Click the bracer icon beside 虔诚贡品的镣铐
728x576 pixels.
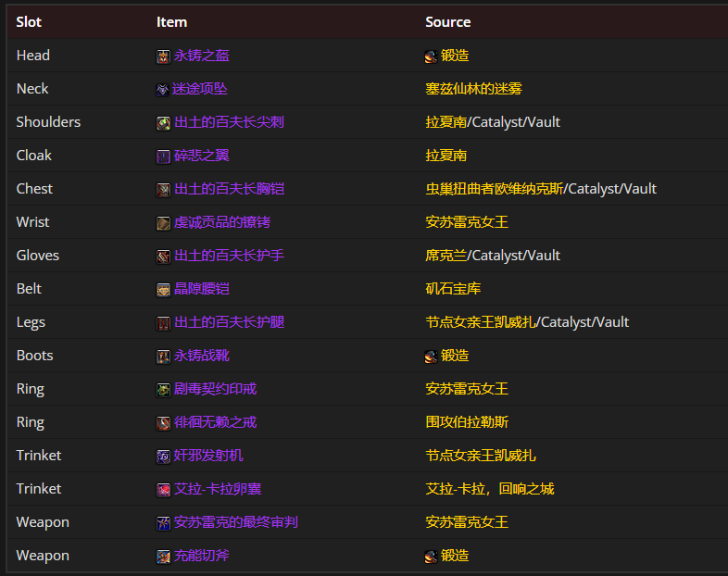(163, 223)
